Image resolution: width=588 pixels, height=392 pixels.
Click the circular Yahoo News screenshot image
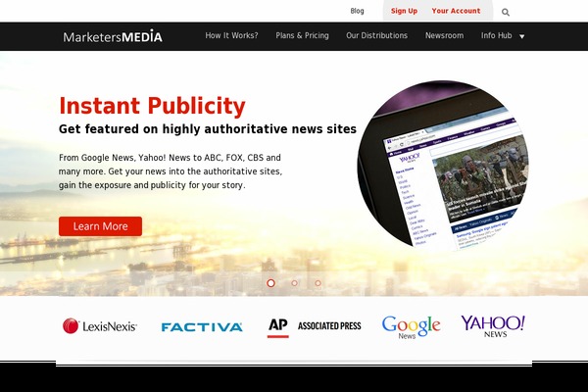click(x=443, y=165)
